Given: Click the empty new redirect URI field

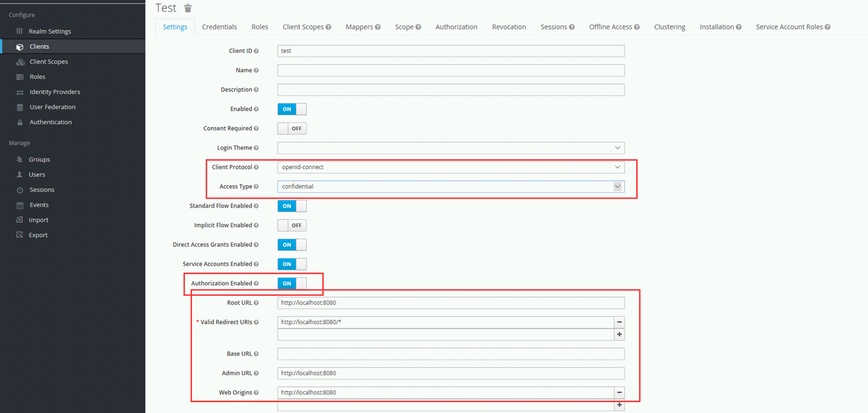Looking at the screenshot, I should [446, 334].
